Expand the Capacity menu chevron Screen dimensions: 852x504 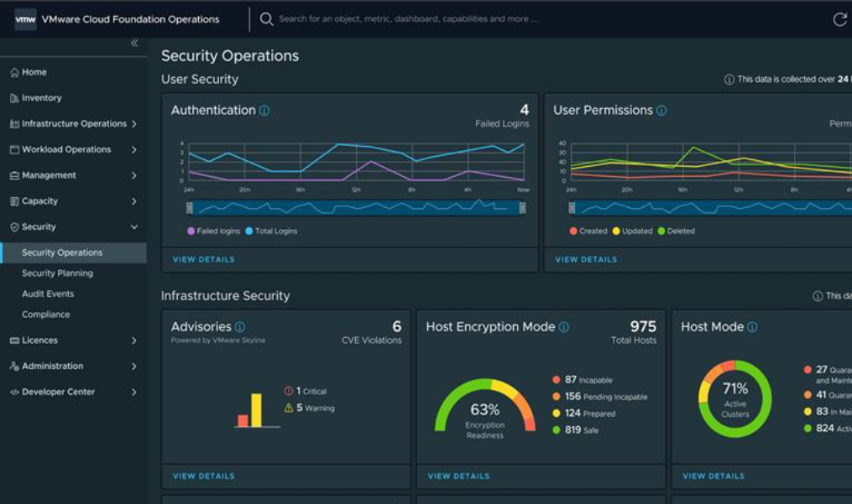[x=133, y=201]
